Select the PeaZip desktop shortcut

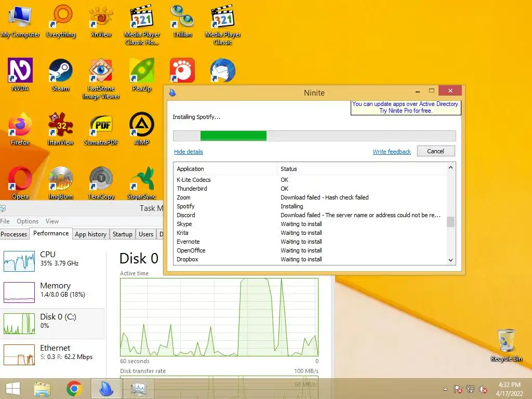pos(142,75)
